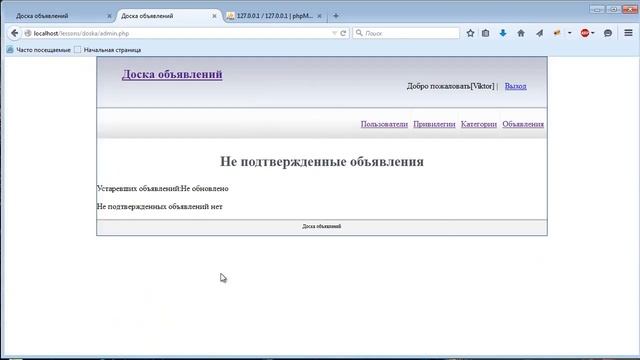
Task: Open the bookmarks list icon
Action: coord(485,33)
